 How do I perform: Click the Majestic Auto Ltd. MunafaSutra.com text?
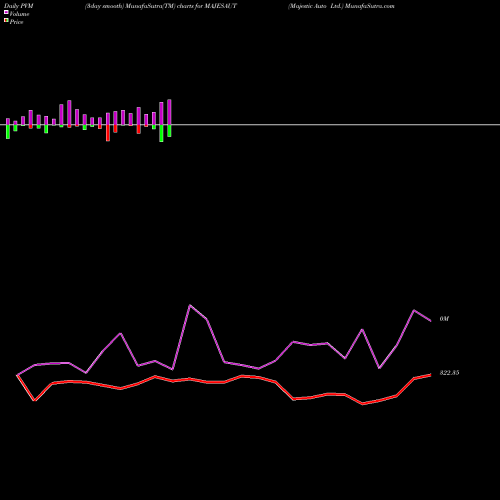click(x=341, y=6)
